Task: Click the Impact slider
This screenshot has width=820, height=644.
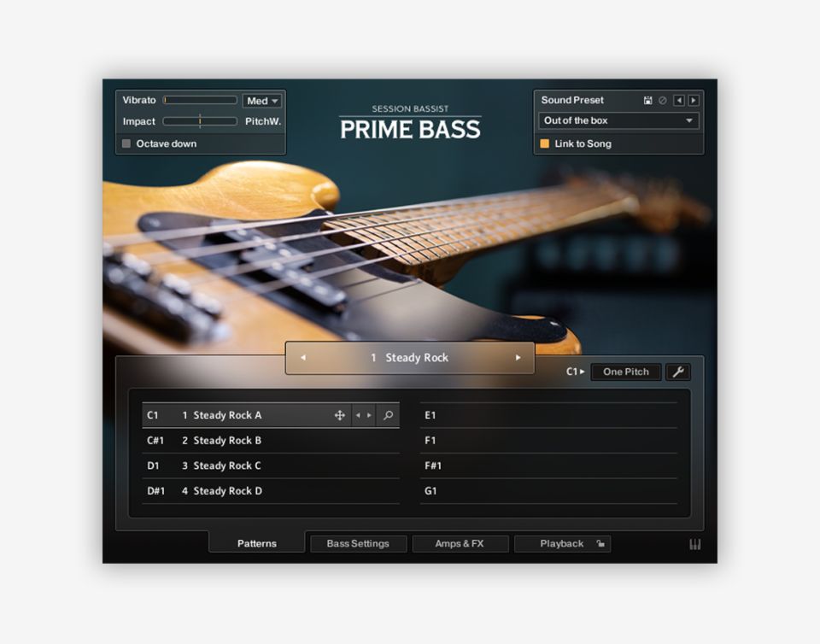Action: point(200,122)
